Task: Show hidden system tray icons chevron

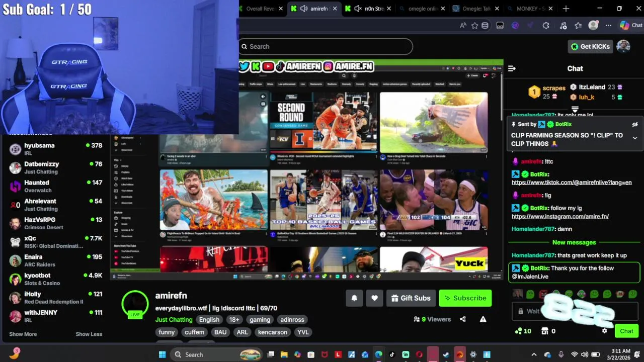Action: click(534, 354)
